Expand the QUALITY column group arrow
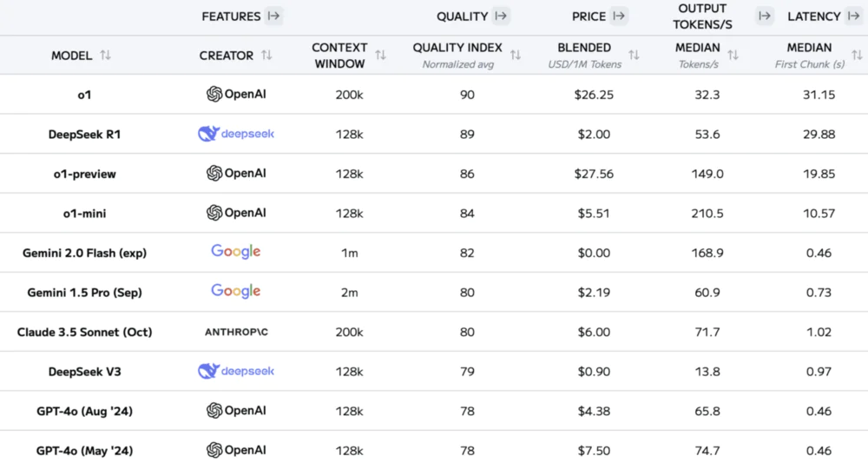 tap(501, 16)
